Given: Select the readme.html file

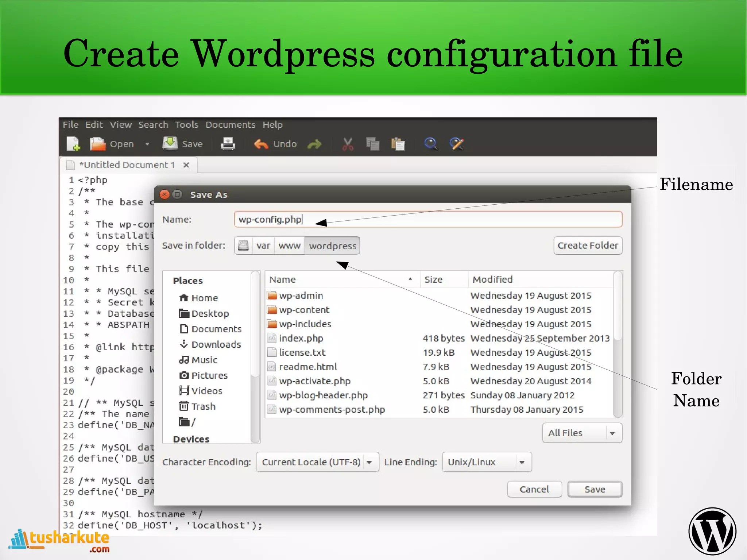Looking at the screenshot, I should click(x=439, y=367).
